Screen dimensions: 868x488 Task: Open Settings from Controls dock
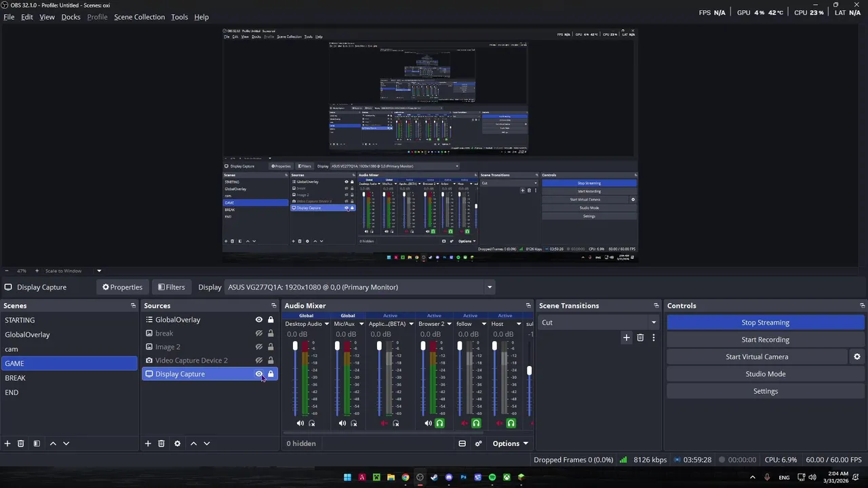point(765,391)
